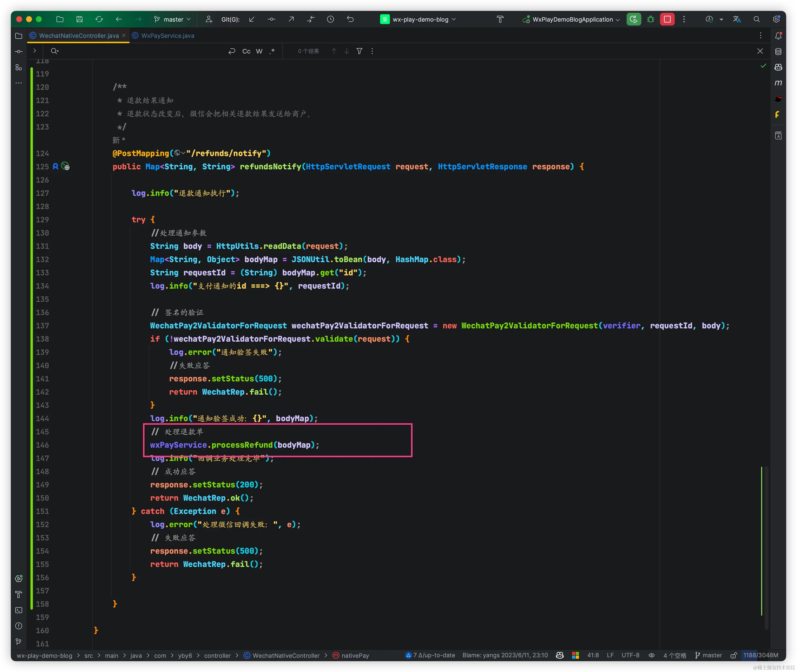
Task: Open the Notifications bell panel
Action: click(778, 36)
